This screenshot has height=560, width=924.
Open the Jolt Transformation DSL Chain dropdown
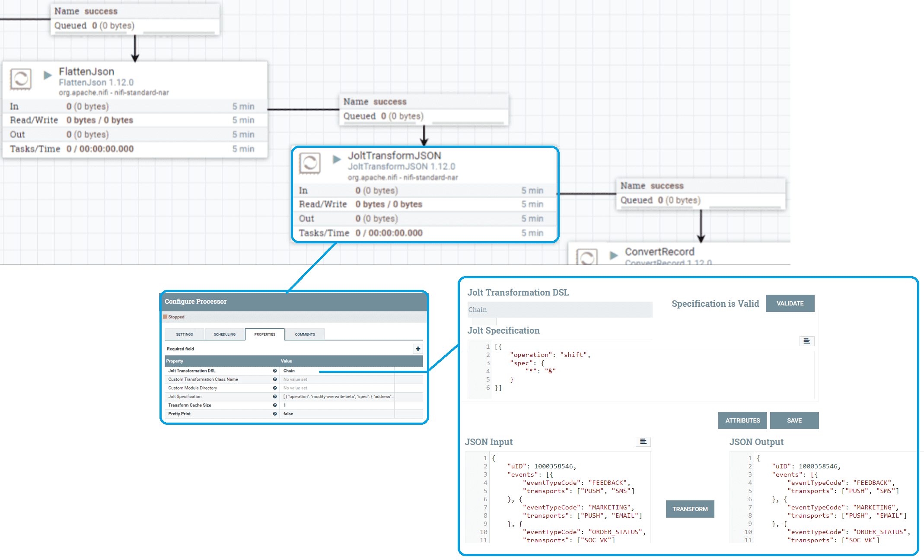(560, 310)
